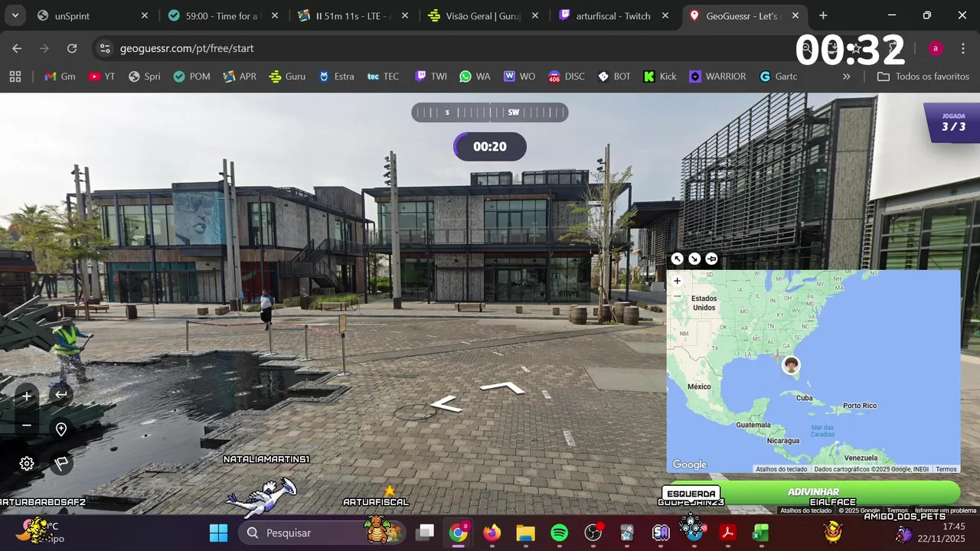Open OBS Studio from the taskbar
The image size is (980, 551).
coord(593,533)
